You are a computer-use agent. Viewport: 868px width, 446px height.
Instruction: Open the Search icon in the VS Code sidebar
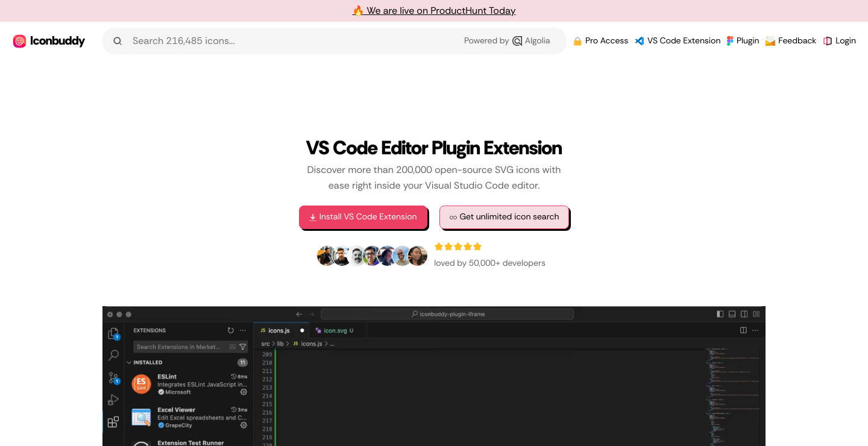pyautogui.click(x=113, y=355)
